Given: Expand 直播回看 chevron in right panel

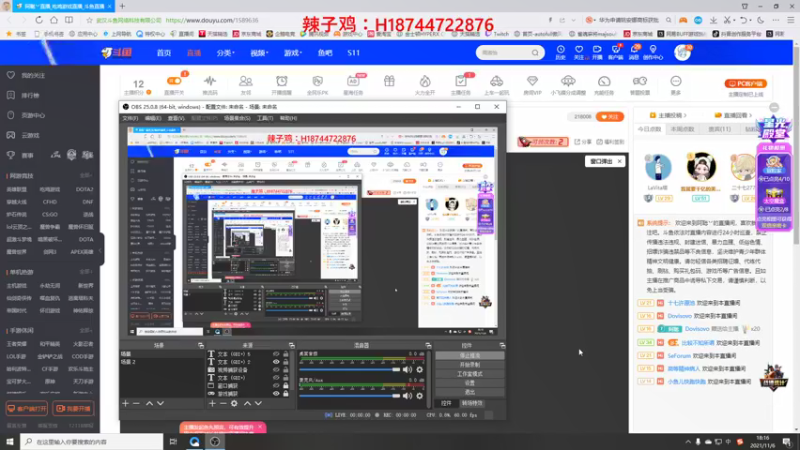Looking at the screenshot, I should click(x=751, y=115).
